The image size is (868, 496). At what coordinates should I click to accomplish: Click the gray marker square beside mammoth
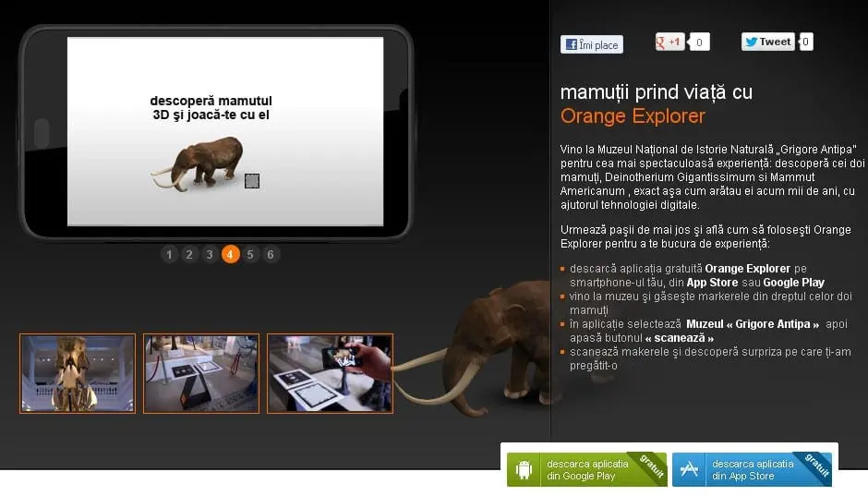[x=252, y=181]
